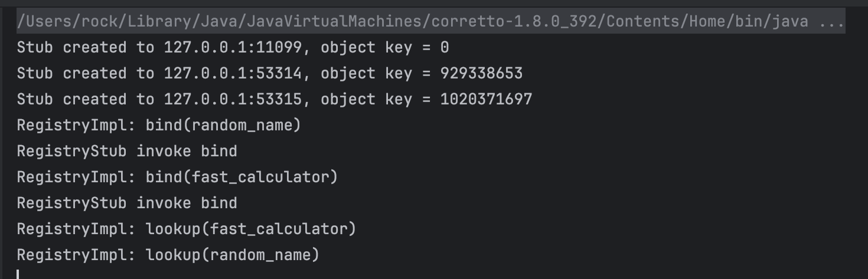Click the bind(fast_calculator) text
Viewport: 868px width, 279px height.
coord(242,178)
